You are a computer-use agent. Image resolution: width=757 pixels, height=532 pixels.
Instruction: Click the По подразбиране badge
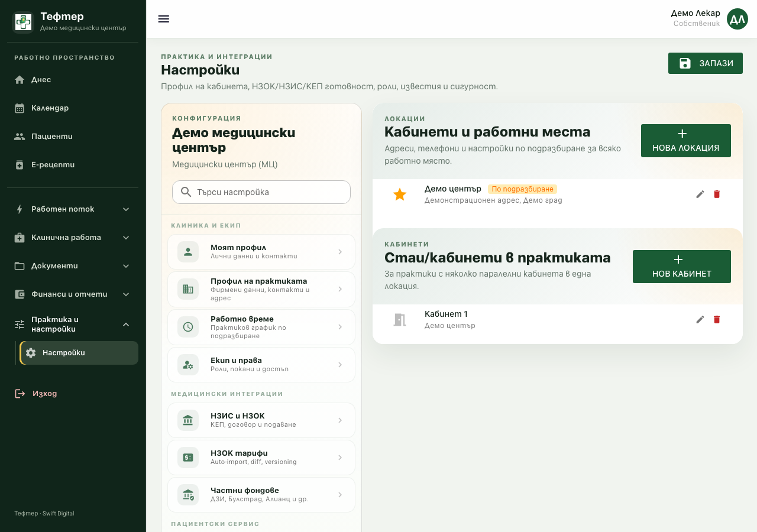(523, 189)
